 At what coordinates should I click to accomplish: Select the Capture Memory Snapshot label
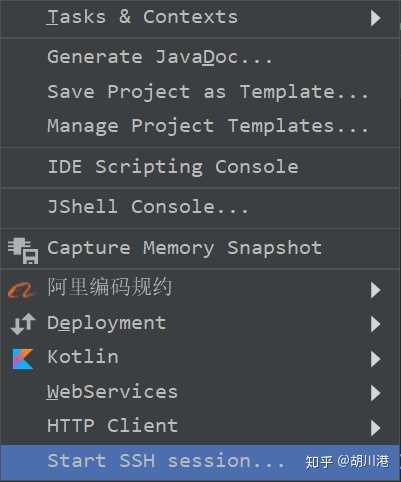185,249
